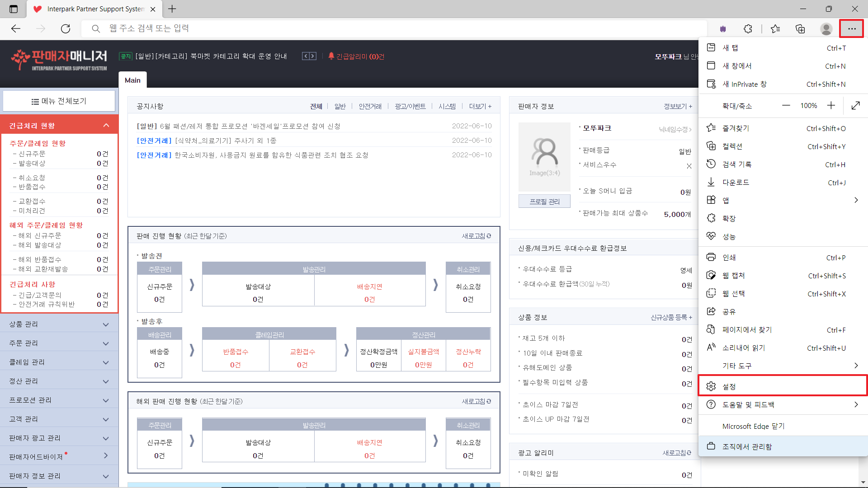Screen dimensions: 868x488
Task: Click the Collections toolbar icon
Action: click(x=800, y=29)
